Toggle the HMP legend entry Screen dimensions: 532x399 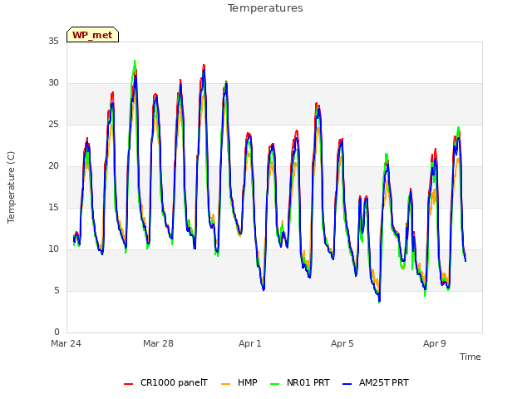(239, 382)
